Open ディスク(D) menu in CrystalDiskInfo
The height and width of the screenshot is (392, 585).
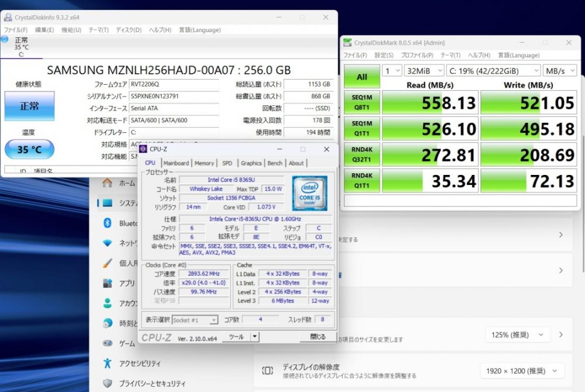[x=129, y=30]
